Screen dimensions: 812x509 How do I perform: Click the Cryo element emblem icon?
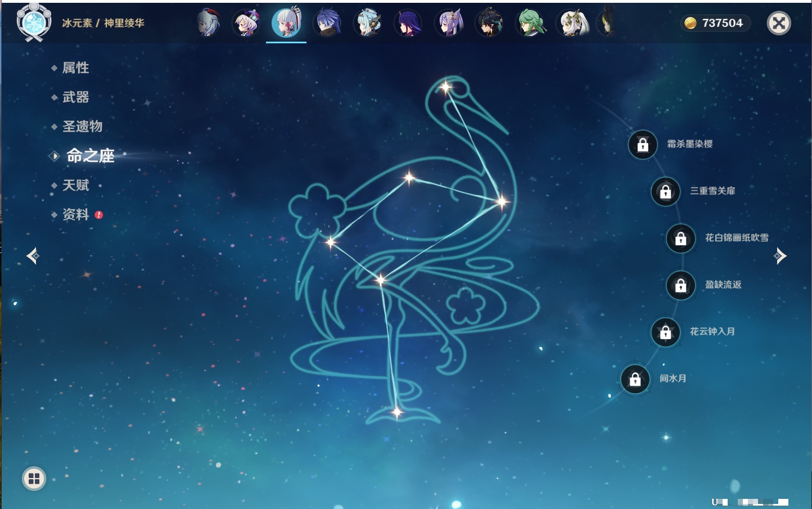pyautogui.click(x=34, y=22)
